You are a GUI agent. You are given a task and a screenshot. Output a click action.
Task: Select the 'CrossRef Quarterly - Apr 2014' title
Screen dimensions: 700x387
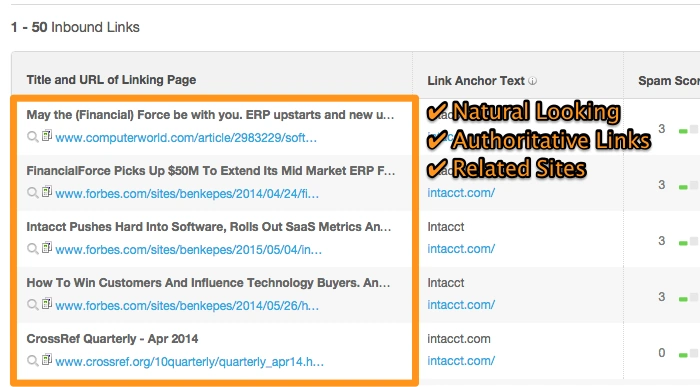[112, 339]
